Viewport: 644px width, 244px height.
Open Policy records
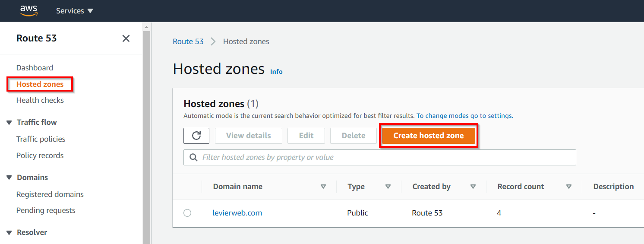[x=40, y=155]
